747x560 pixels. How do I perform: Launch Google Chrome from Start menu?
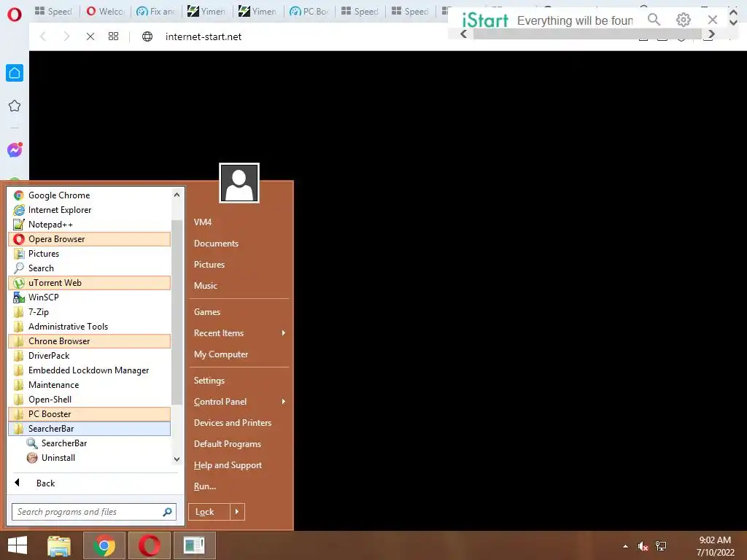[x=90, y=195]
